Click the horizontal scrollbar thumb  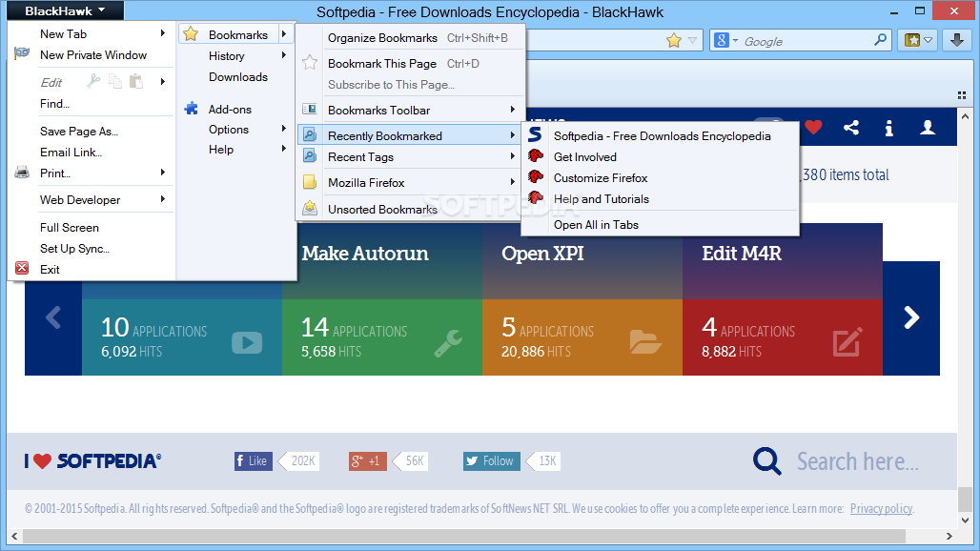pos(463,536)
